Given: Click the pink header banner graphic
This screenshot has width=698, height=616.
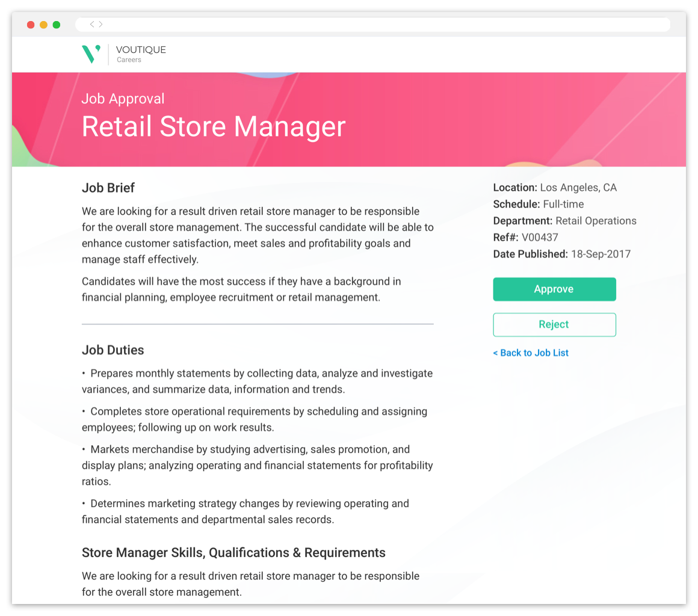Looking at the screenshot, I should click(x=481, y=120).
